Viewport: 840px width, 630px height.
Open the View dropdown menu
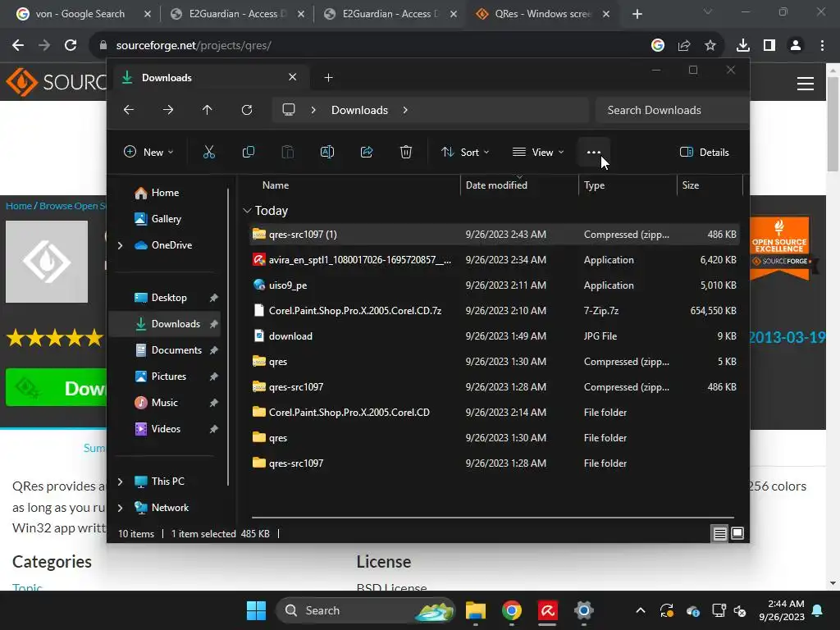tap(538, 152)
